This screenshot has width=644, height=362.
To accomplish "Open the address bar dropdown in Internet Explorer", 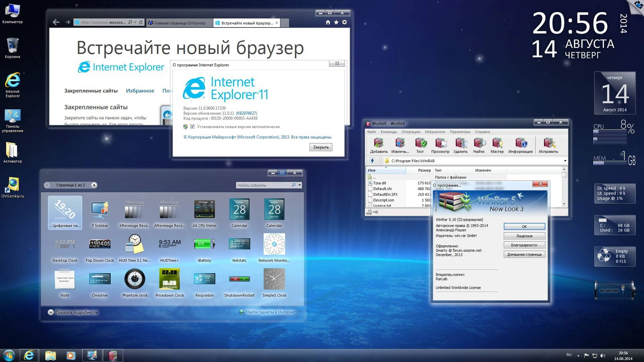I will click(x=135, y=22).
